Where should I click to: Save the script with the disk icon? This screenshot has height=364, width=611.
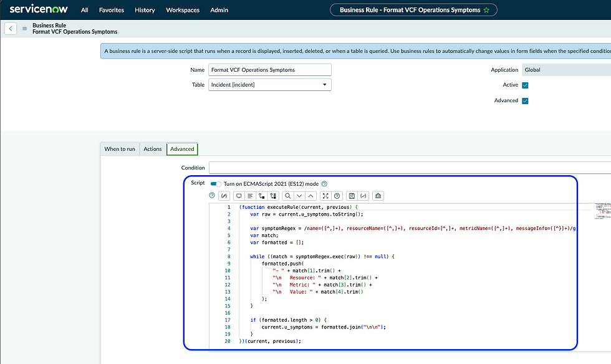coord(352,196)
